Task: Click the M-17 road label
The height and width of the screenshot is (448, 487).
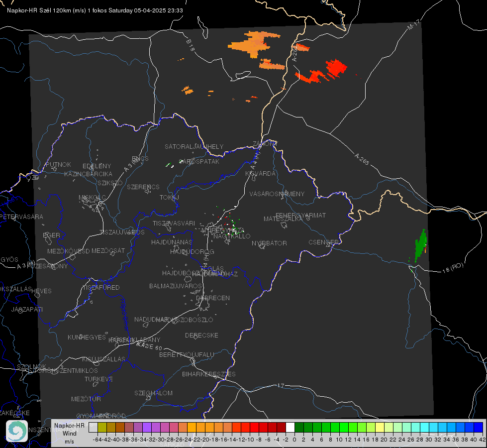Action: (x=413, y=24)
